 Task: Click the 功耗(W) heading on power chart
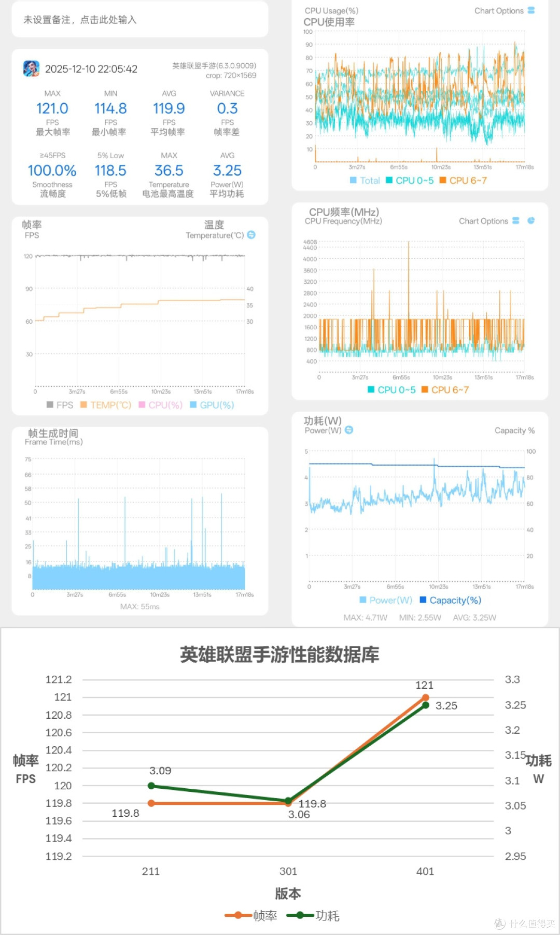click(323, 421)
